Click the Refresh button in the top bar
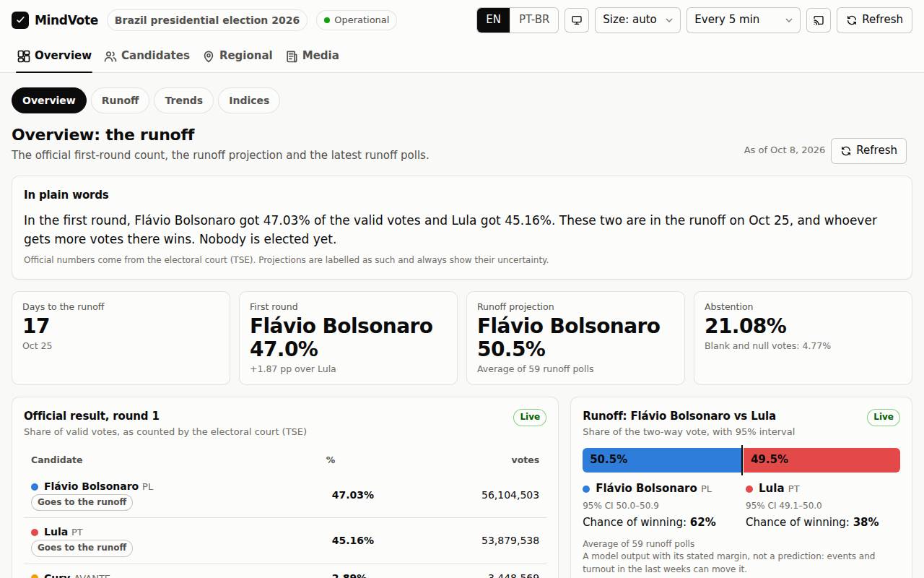Viewport: 924px width, 578px height. (x=874, y=20)
